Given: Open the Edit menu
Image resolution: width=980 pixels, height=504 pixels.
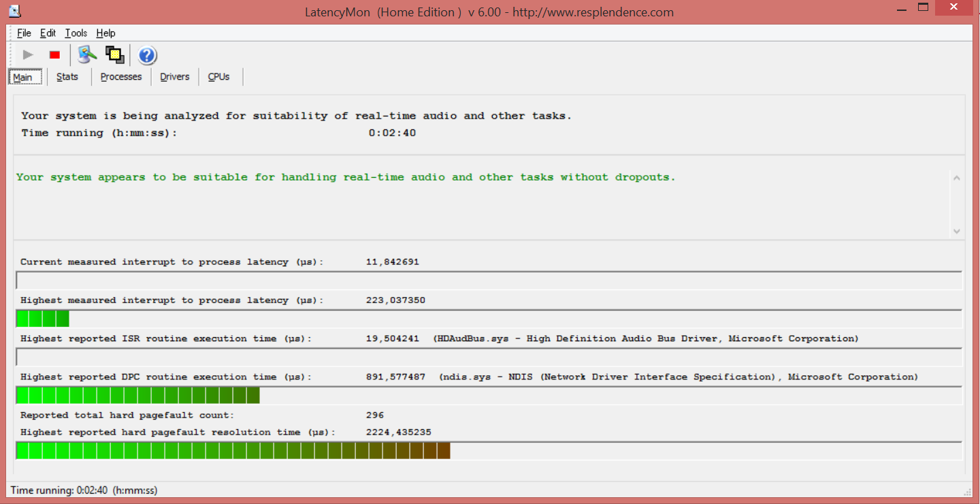Looking at the screenshot, I should (x=48, y=33).
